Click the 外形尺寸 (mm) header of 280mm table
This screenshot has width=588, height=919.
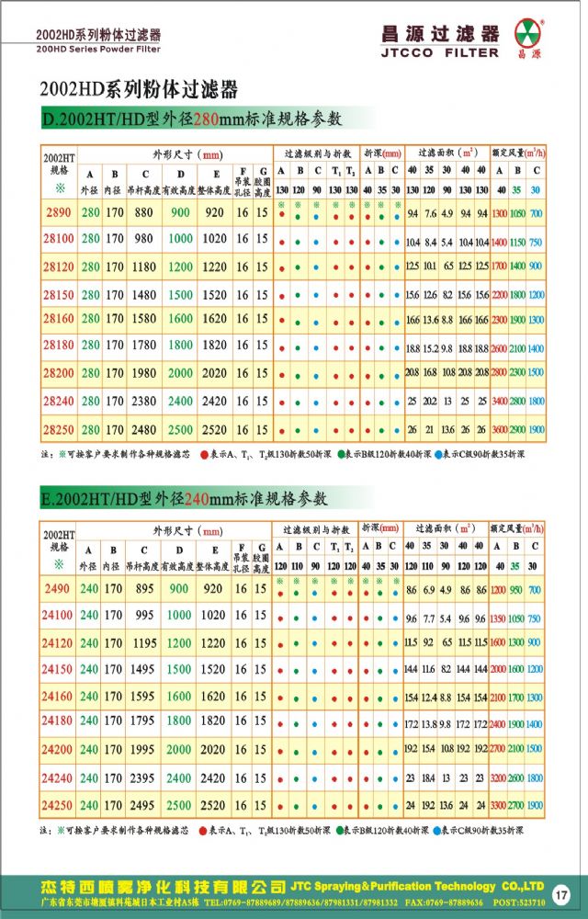coord(187,154)
